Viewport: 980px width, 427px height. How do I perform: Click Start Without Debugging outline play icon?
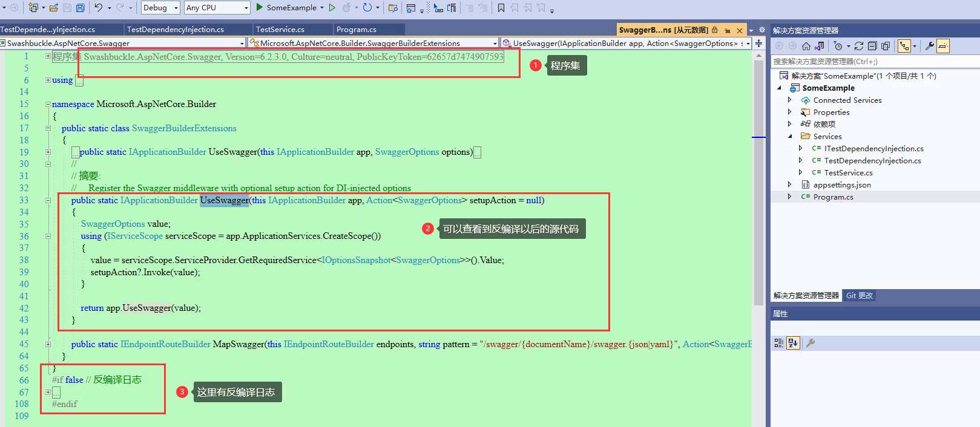coord(332,8)
